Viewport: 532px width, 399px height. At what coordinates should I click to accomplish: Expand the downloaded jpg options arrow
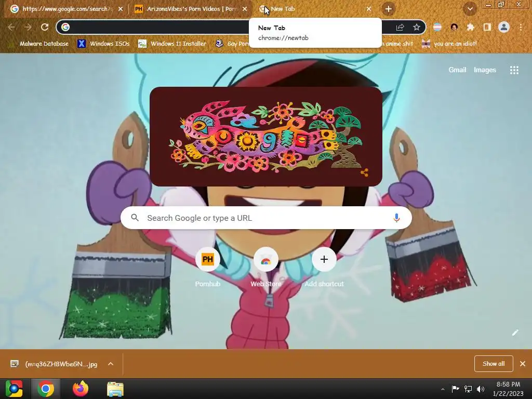(111, 364)
